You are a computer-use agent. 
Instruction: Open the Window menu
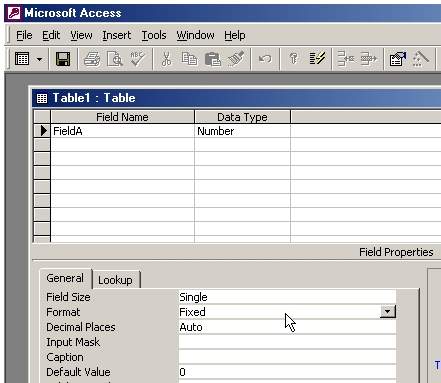pyautogui.click(x=195, y=35)
